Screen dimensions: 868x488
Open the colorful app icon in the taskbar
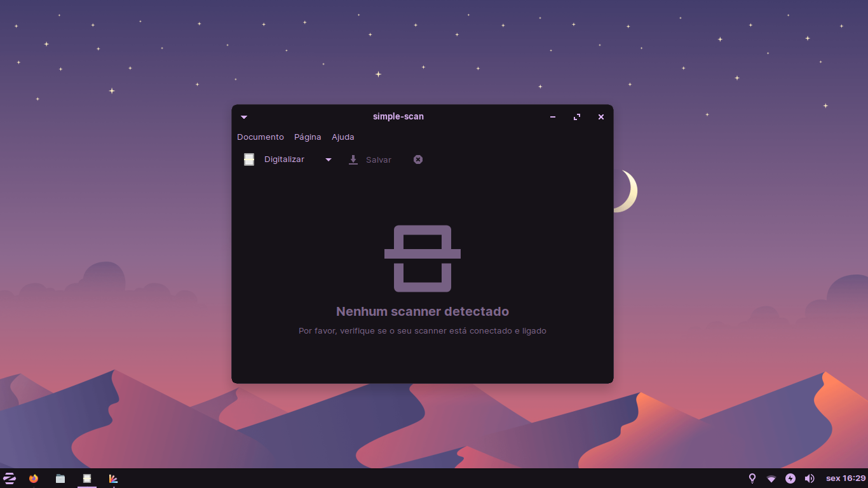[x=113, y=478]
